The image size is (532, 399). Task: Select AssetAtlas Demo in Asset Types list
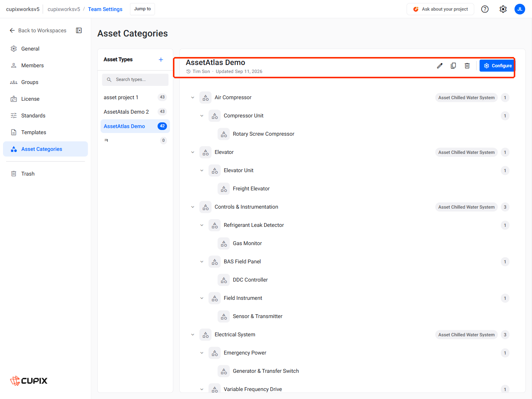pos(135,126)
